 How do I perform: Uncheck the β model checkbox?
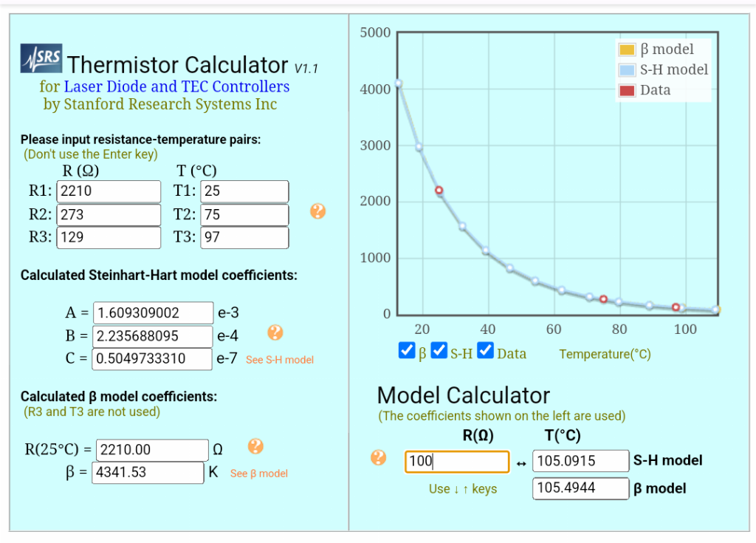[x=407, y=351]
